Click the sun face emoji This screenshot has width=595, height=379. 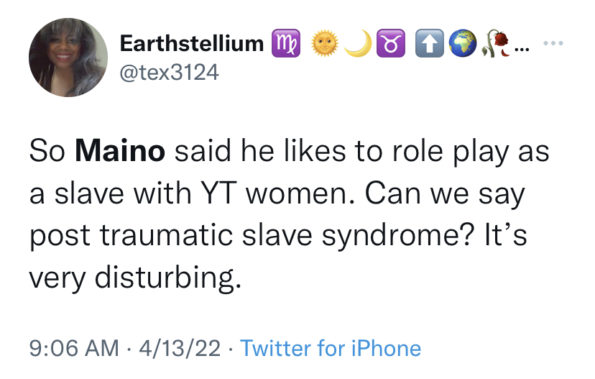pyautogui.click(x=325, y=43)
